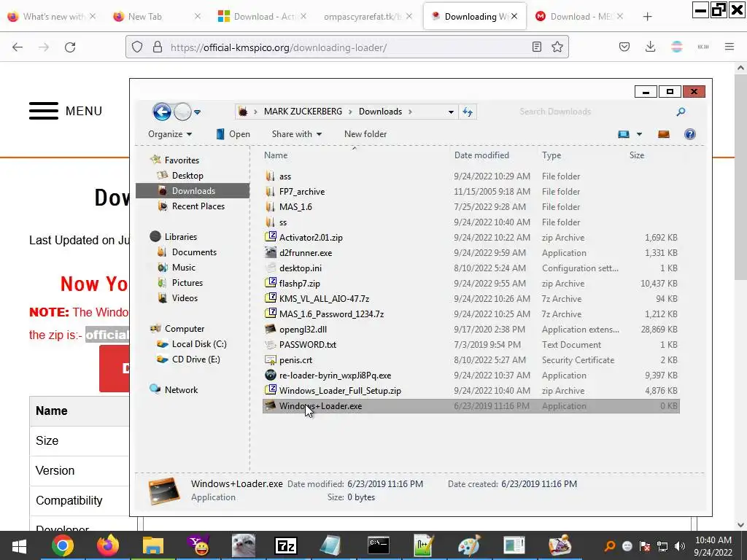Open Save to Pocket icon
The image size is (747, 560).
(624, 47)
